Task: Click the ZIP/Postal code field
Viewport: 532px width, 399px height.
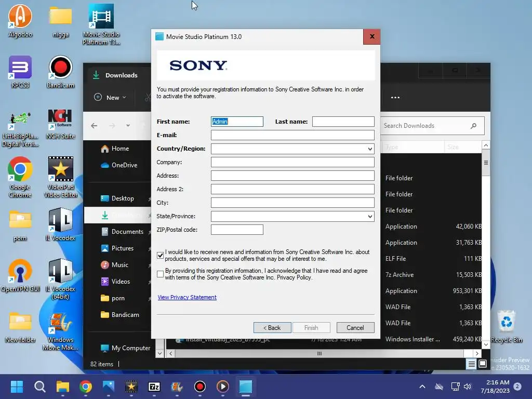Action: 237,230
